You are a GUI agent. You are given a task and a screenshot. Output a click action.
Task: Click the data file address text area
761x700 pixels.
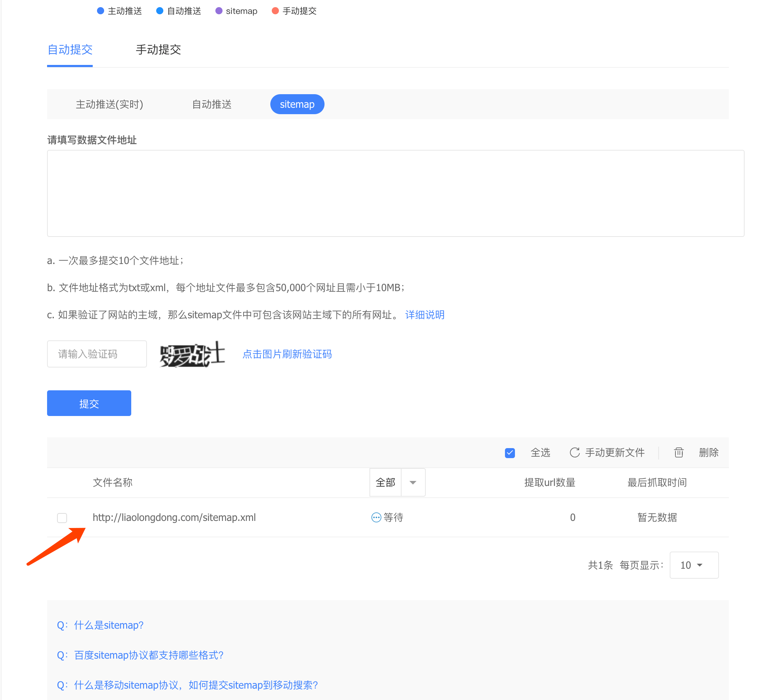395,194
